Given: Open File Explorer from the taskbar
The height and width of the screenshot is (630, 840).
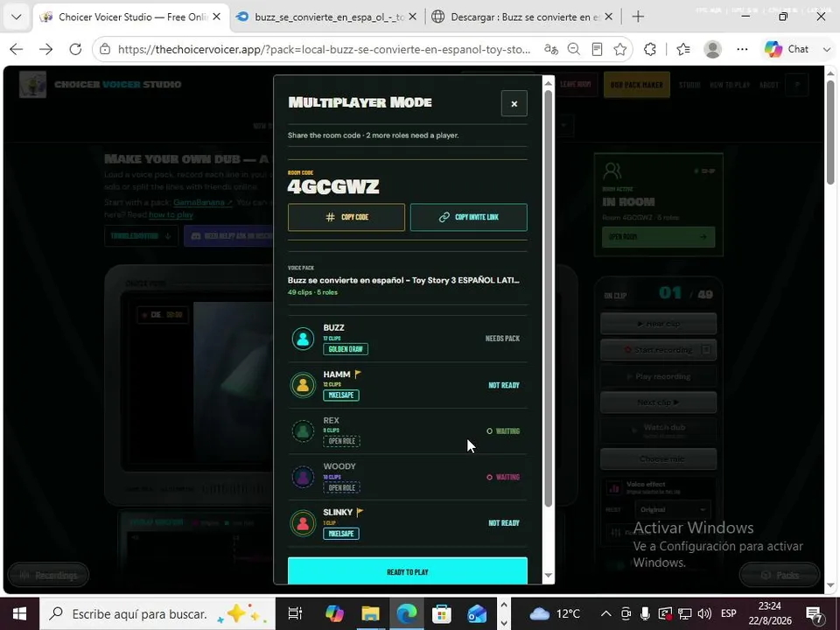Looking at the screenshot, I should tap(370, 614).
